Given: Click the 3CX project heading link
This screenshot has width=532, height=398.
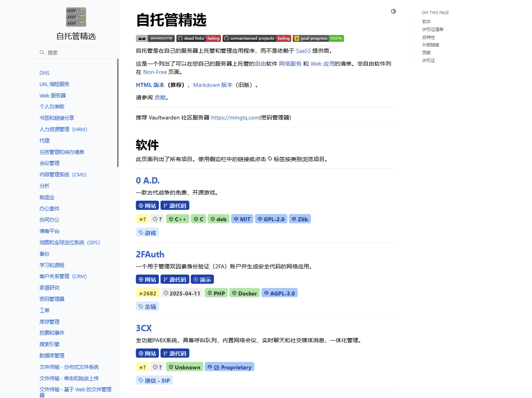Looking at the screenshot, I should click(144, 328).
